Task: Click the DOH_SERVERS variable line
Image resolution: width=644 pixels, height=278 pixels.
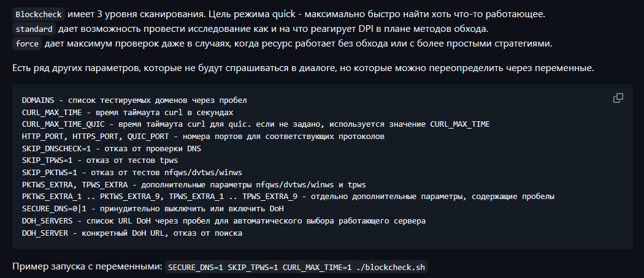Action: tap(223, 221)
